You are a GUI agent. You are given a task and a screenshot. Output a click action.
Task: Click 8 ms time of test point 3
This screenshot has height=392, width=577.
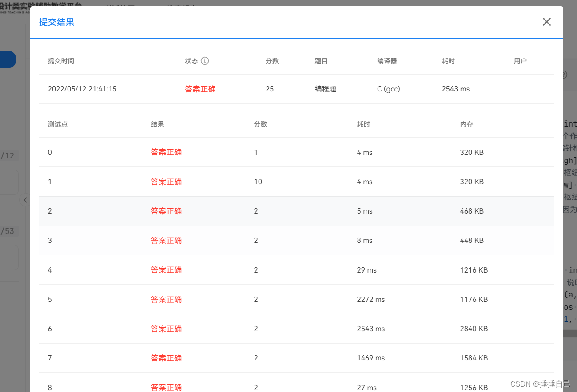coord(365,240)
